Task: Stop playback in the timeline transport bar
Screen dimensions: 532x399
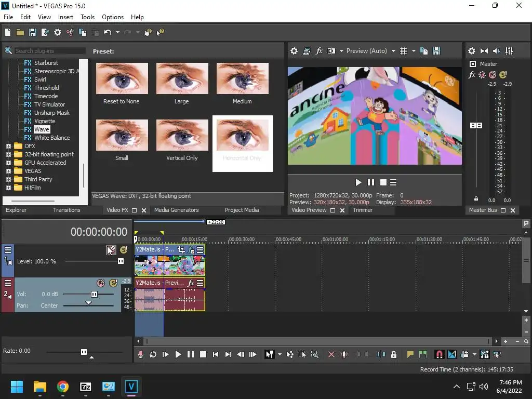Action: 203,354
